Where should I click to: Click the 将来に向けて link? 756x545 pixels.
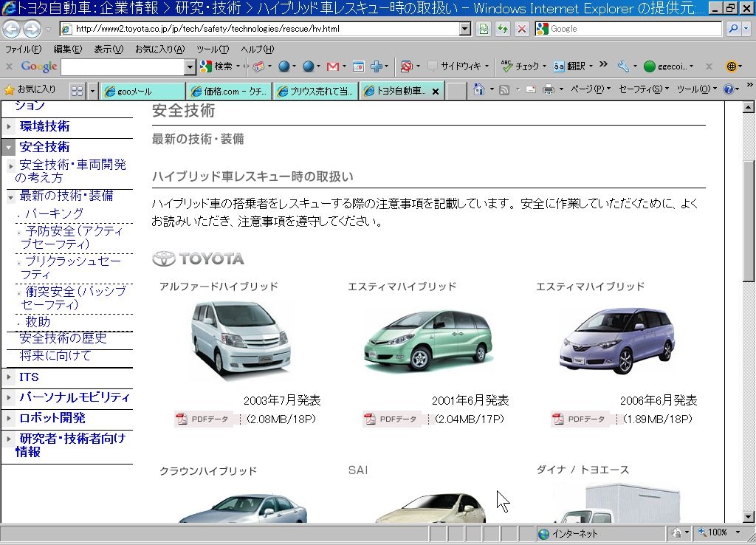coord(55,356)
